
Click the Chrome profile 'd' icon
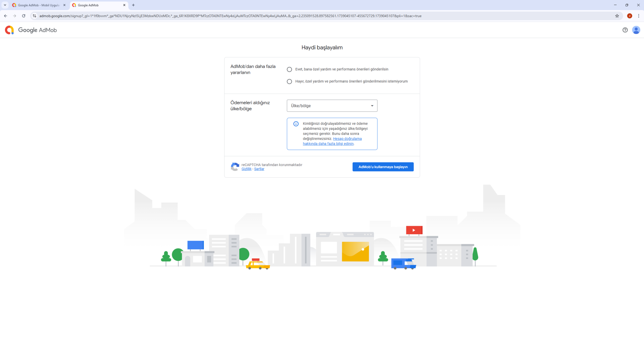[630, 16]
